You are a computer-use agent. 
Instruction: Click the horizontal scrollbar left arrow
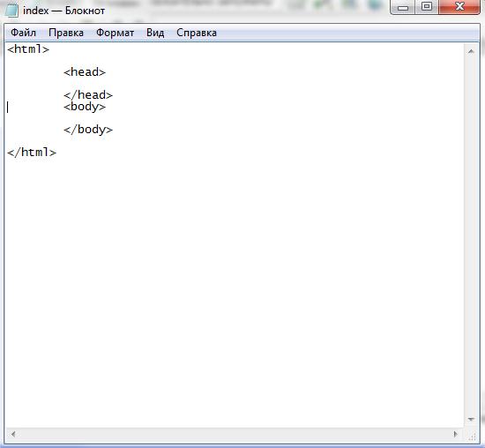pyautogui.click(x=13, y=434)
